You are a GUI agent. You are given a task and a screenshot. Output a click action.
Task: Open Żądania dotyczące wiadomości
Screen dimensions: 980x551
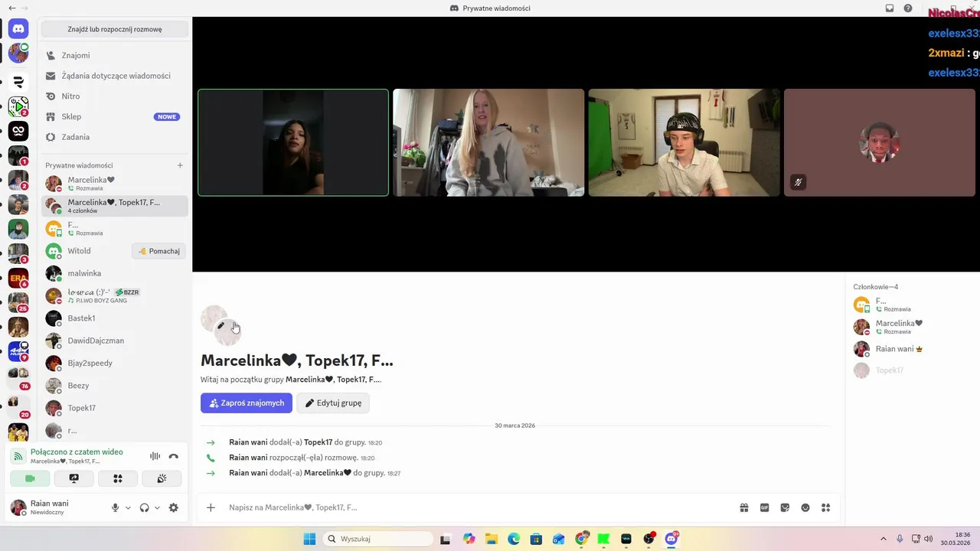[x=114, y=76]
